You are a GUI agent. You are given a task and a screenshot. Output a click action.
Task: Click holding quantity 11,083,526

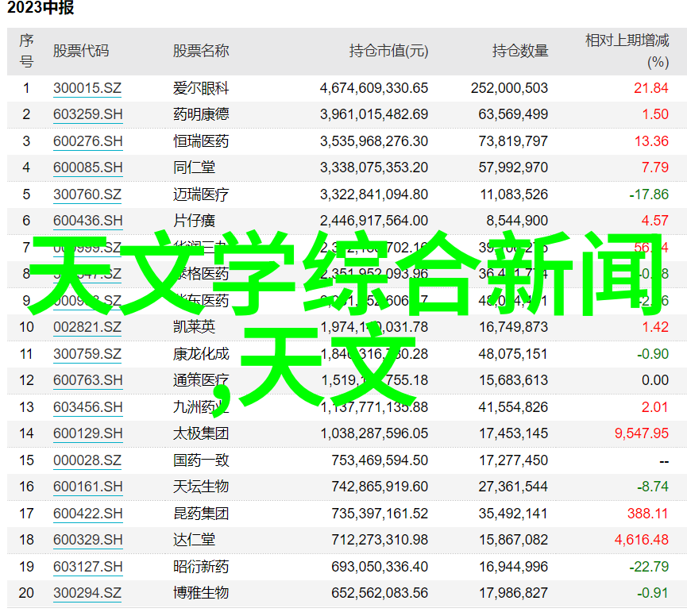click(514, 194)
